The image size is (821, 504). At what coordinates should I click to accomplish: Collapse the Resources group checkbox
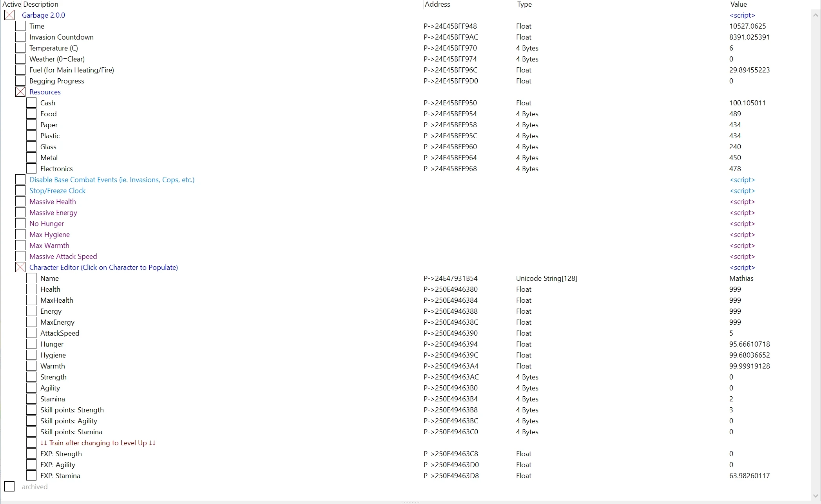20,92
